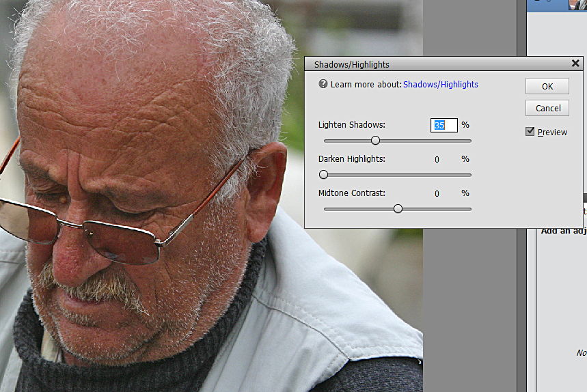Confirm the adjustment with the OK button
Viewport: 587px width, 392px height.
pos(547,87)
